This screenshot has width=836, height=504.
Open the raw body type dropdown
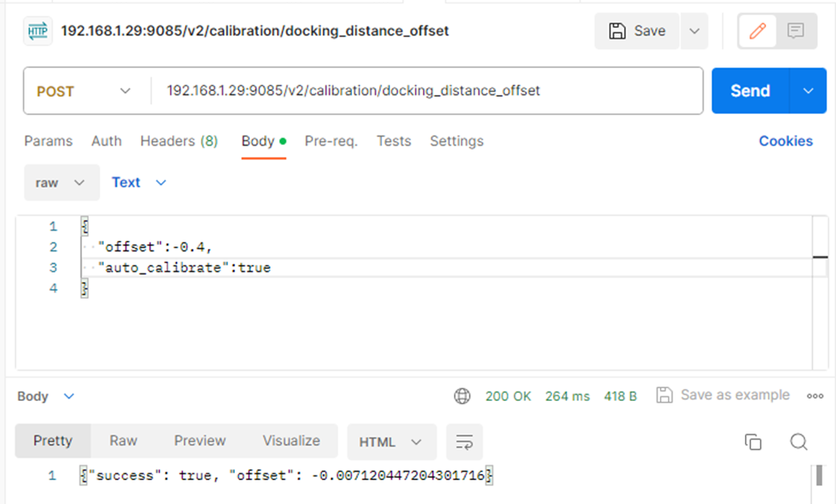tap(61, 182)
